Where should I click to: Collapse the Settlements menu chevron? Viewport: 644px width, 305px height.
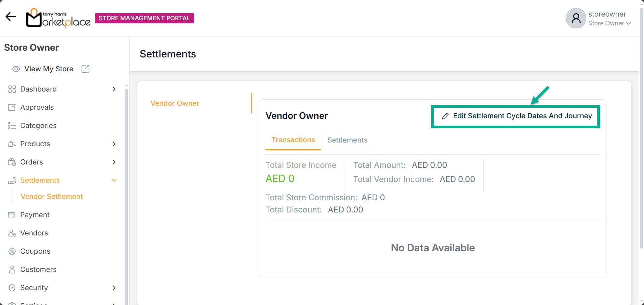tap(114, 180)
